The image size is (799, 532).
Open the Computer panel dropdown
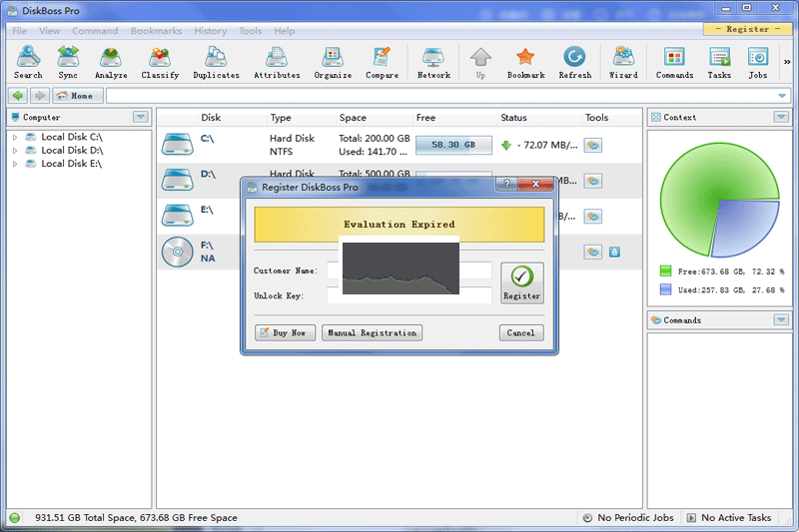[141, 117]
